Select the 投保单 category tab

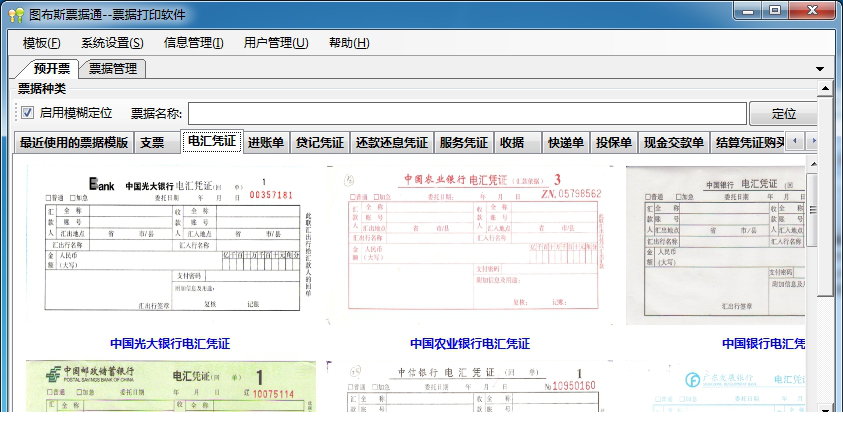click(613, 142)
